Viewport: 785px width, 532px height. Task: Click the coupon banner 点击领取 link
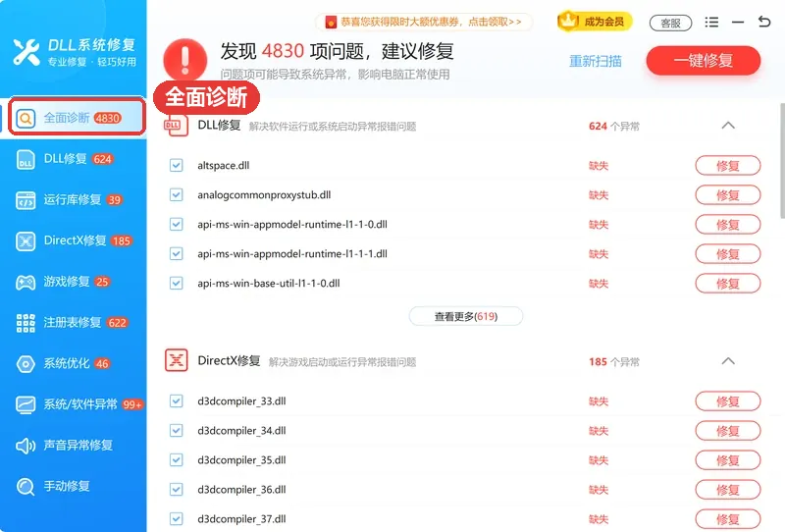[x=495, y=22]
